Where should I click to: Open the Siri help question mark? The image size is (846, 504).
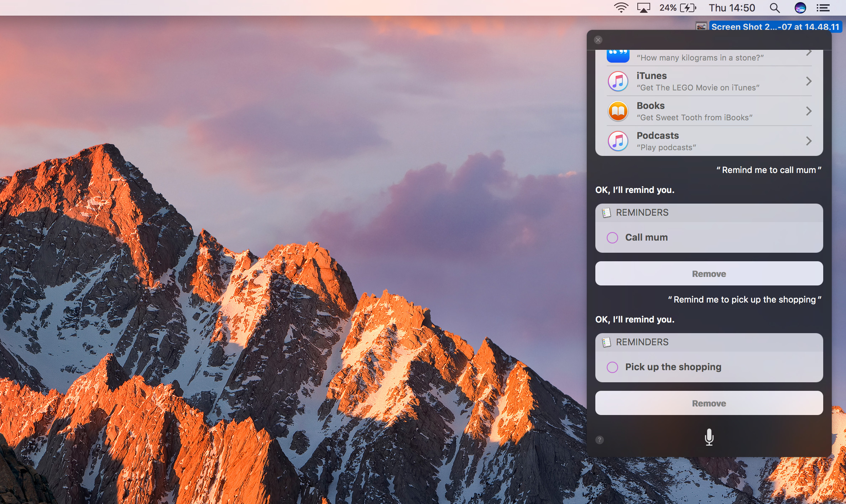click(600, 440)
